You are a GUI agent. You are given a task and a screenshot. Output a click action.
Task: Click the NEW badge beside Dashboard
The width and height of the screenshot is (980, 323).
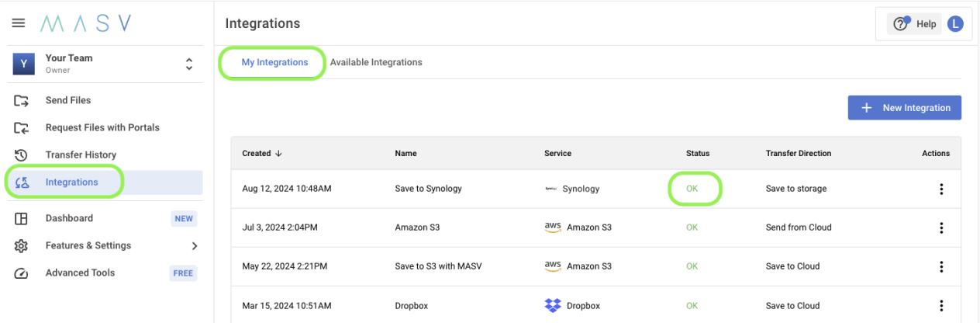184,219
